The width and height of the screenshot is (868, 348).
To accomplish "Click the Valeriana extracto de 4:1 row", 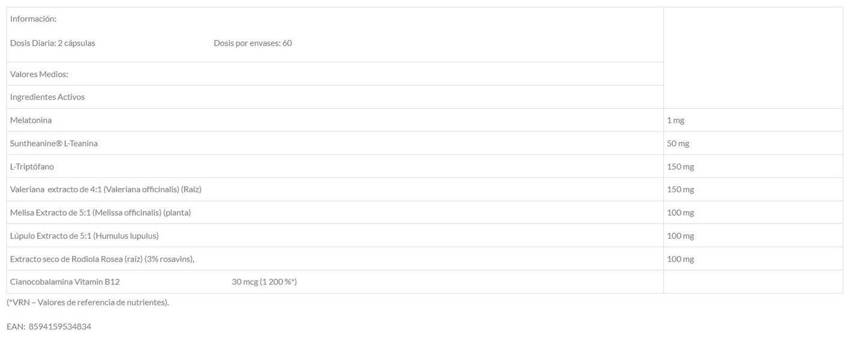I will [x=105, y=189].
